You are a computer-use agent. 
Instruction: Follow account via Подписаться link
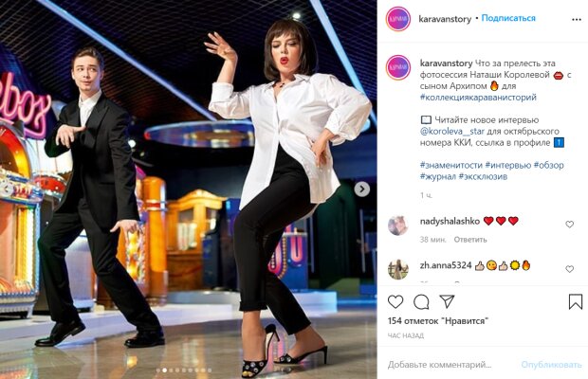coord(508,18)
